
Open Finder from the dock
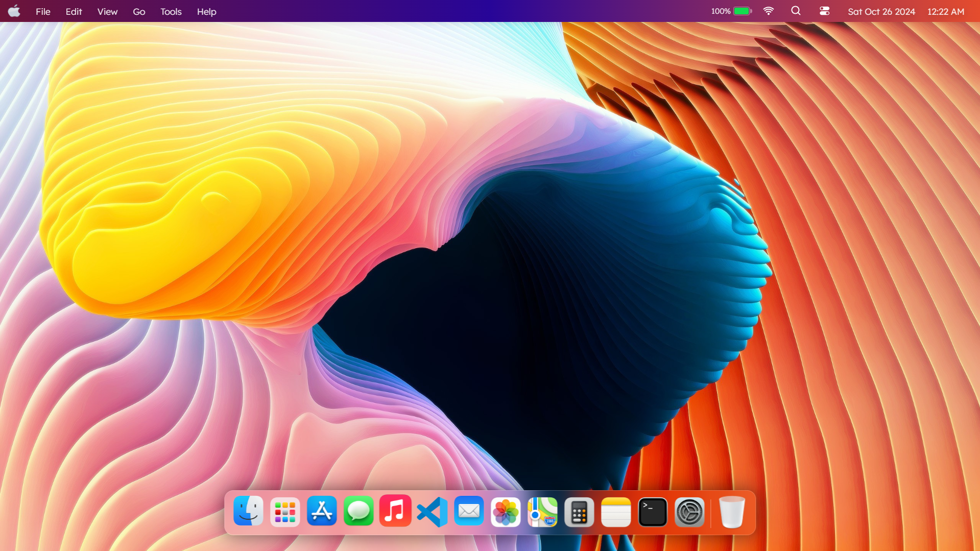248,511
